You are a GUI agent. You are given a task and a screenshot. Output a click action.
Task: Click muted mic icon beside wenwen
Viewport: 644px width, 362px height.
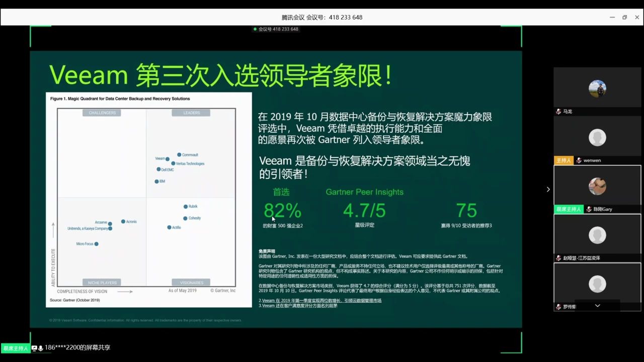(579, 160)
